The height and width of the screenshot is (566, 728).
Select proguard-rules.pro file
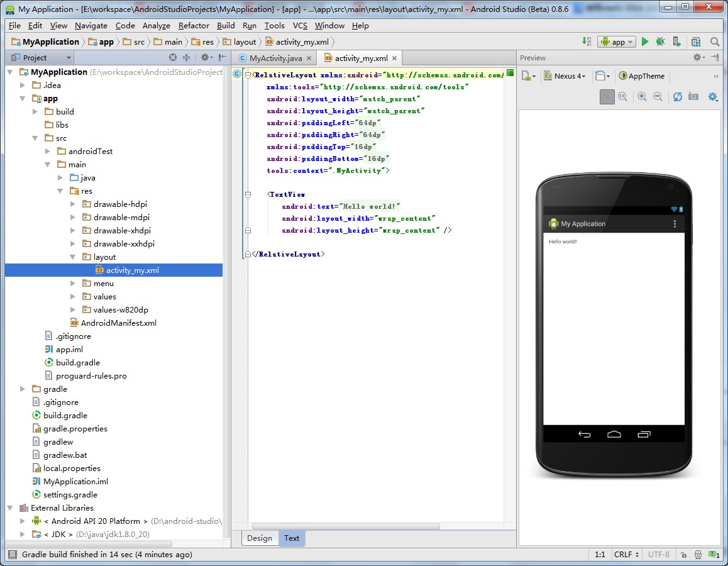[86, 376]
